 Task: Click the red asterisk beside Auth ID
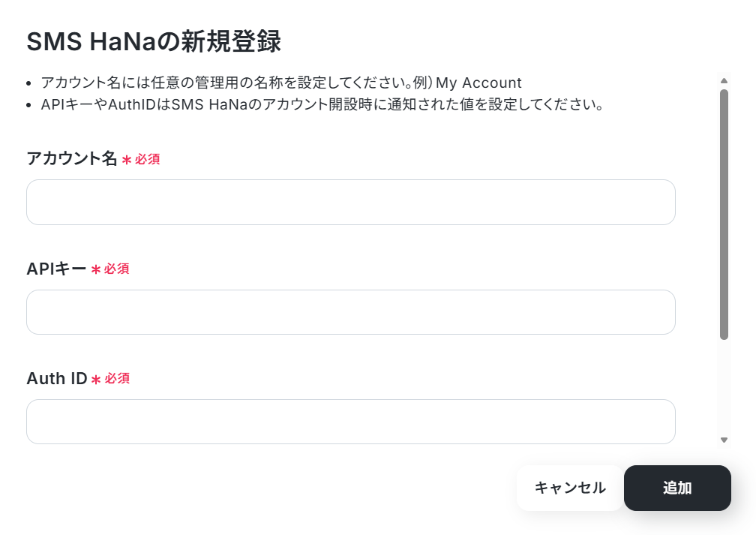(95, 379)
